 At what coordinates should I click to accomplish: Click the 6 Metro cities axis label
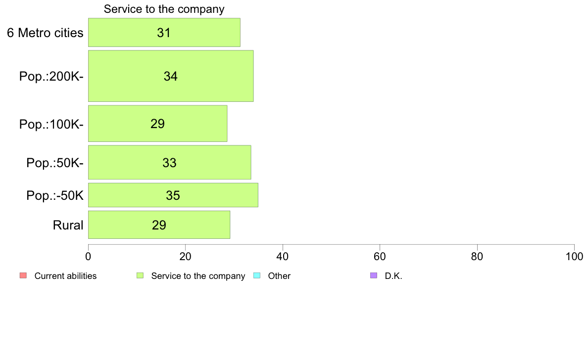tap(45, 33)
